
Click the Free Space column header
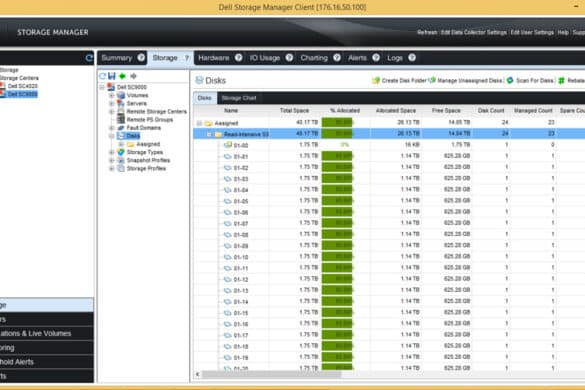pos(446,111)
